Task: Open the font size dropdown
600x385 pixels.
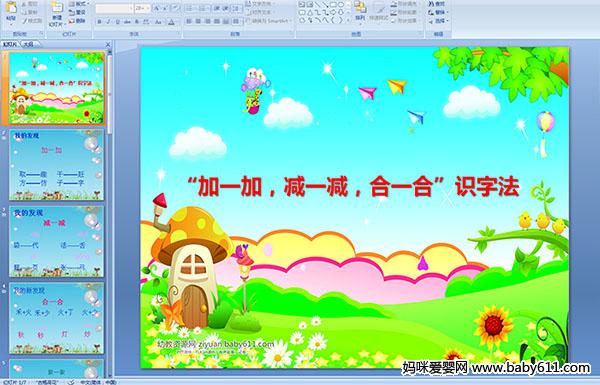Action: 143,8
